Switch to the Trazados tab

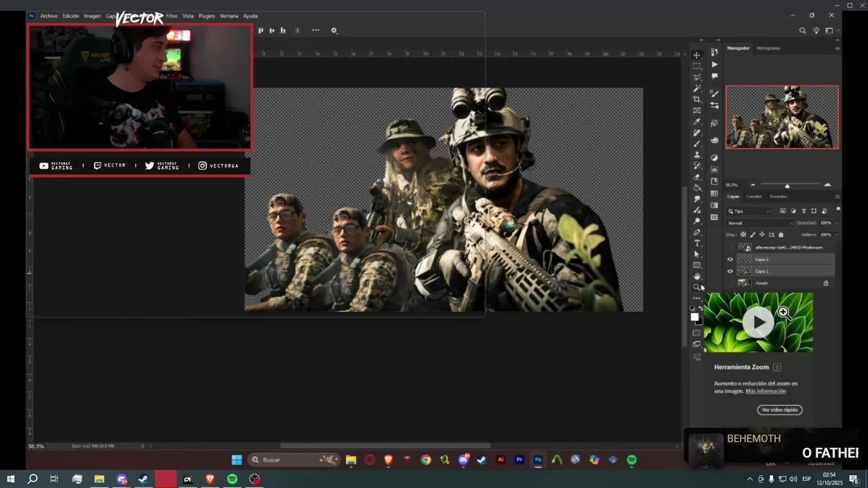click(778, 197)
